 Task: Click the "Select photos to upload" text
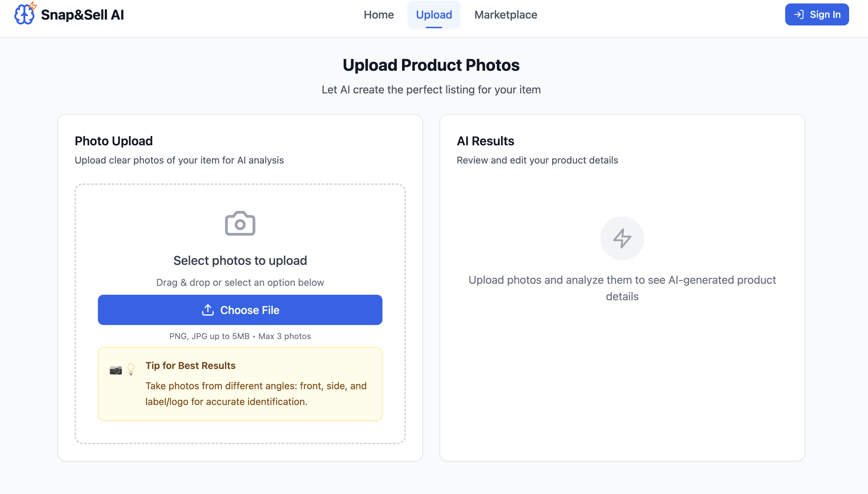(x=240, y=261)
